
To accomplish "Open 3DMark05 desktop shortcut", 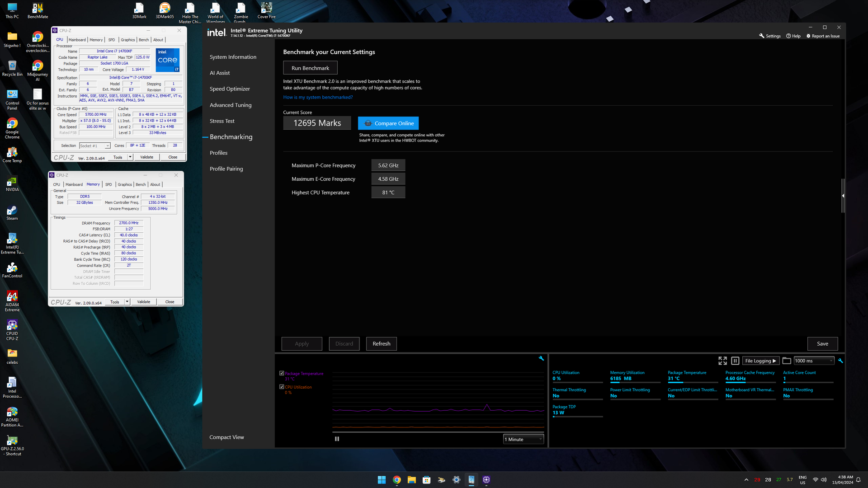I will [165, 11].
